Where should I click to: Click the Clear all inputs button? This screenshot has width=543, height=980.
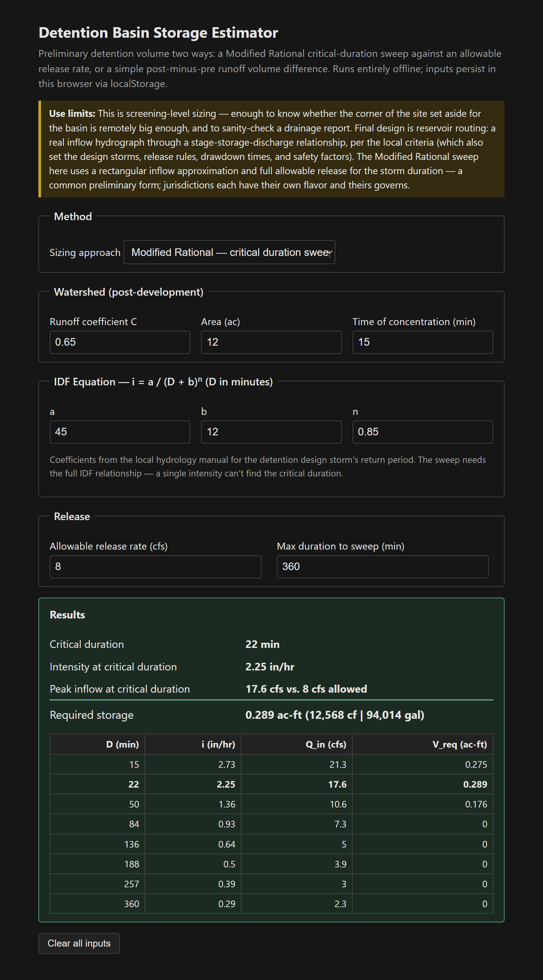[x=79, y=943]
